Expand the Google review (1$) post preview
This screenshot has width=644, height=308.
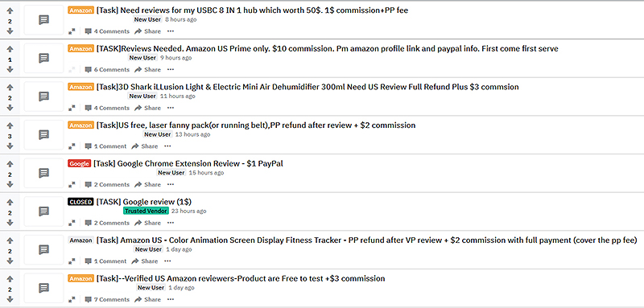(72, 223)
